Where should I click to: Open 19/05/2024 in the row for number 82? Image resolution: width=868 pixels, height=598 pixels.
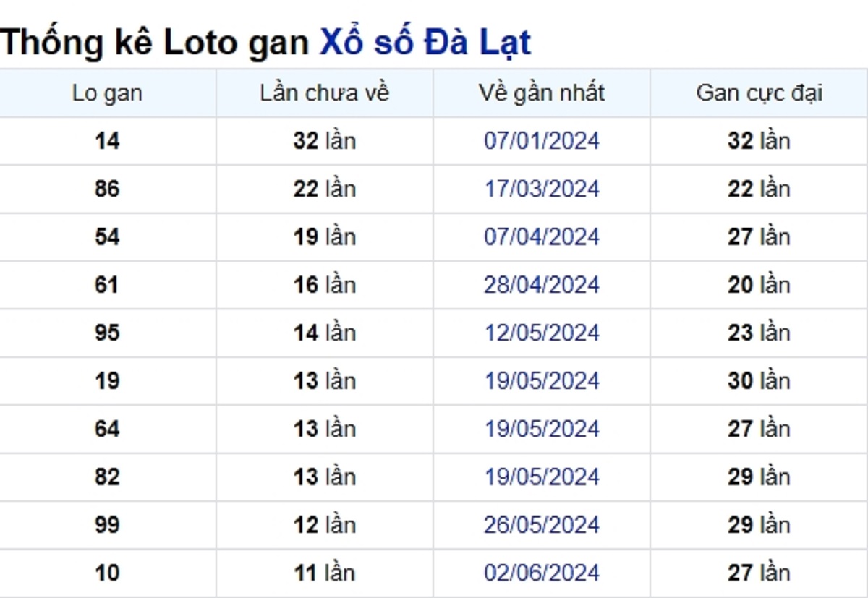click(542, 477)
